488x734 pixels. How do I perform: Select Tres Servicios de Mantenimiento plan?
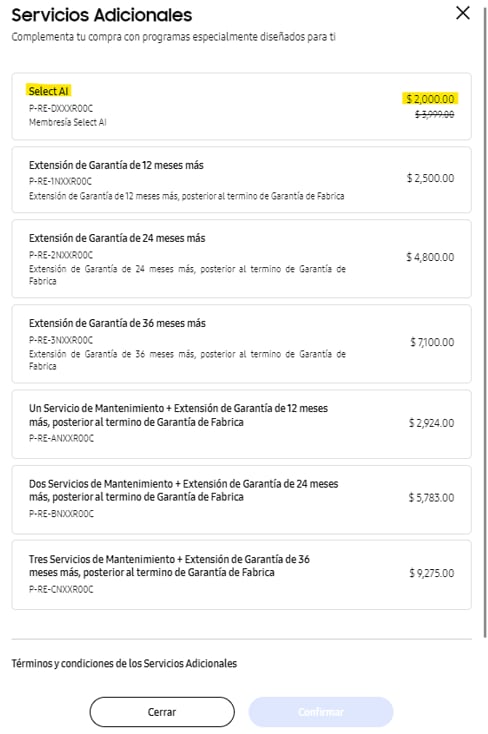pyautogui.click(x=241, y=575)
